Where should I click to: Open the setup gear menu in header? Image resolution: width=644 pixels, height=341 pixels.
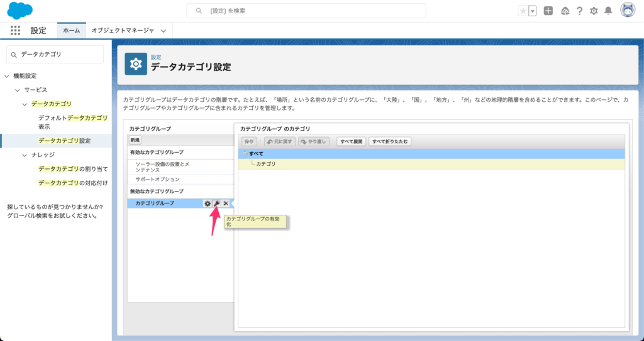(594, 11)
